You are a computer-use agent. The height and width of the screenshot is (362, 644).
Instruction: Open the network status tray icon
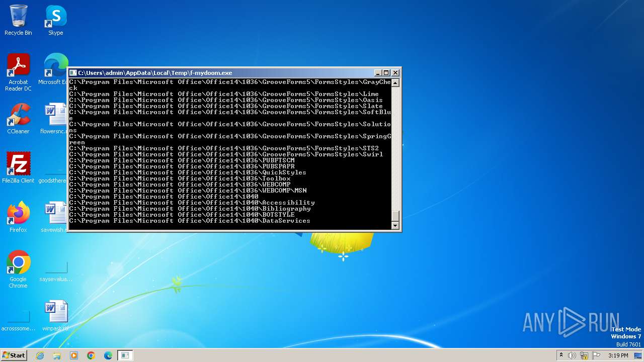[x=584, y=355]
